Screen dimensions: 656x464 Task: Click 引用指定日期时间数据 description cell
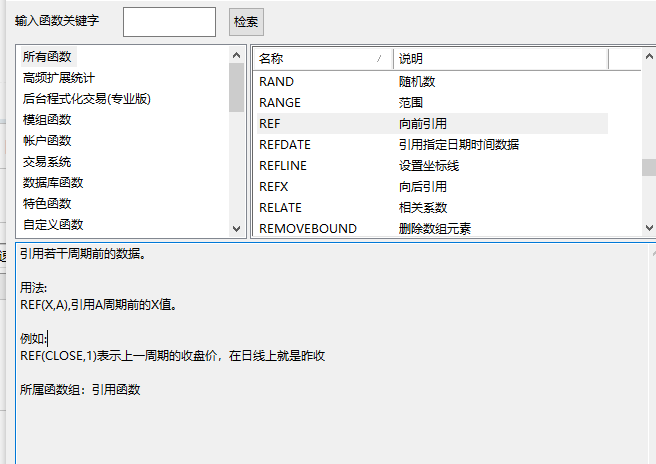coord(459,144)
